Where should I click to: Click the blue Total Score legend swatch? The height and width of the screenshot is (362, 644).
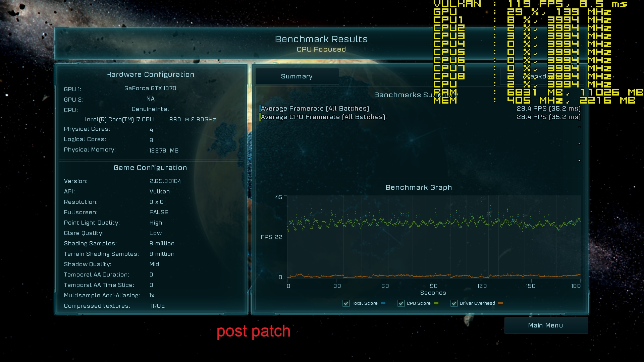pos(383,303)
